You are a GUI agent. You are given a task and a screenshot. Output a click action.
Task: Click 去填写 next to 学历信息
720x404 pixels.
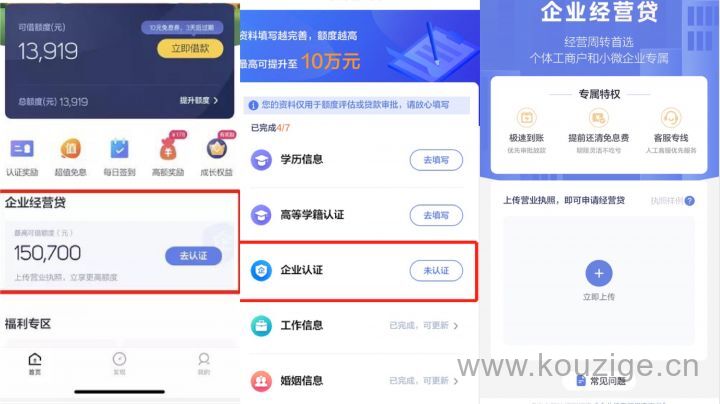[436, 160]
